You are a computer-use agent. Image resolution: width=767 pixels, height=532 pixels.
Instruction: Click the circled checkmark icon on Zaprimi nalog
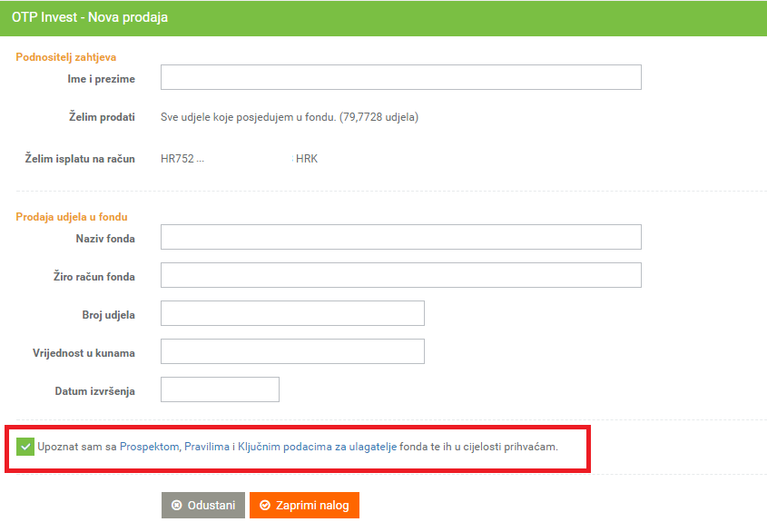pyautogui.click(x=265, y=505)
